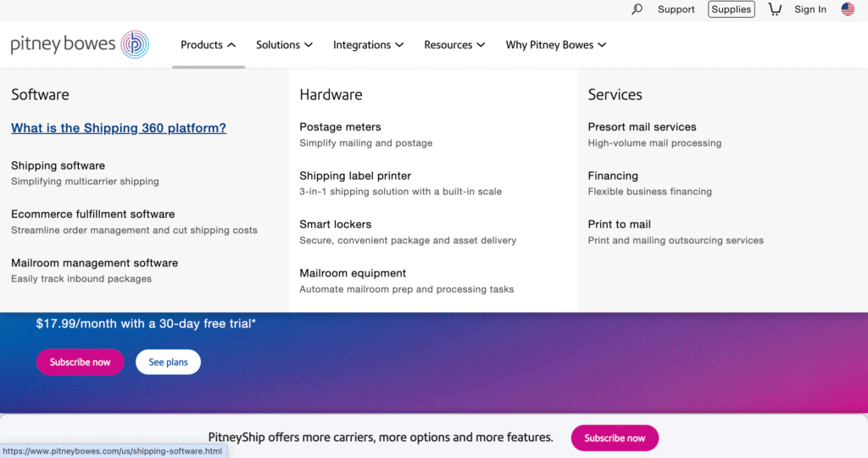Click 'Automate mailroom prep and processing tasks' text
This screenshot has height=458, width=868.
point(407,289)
